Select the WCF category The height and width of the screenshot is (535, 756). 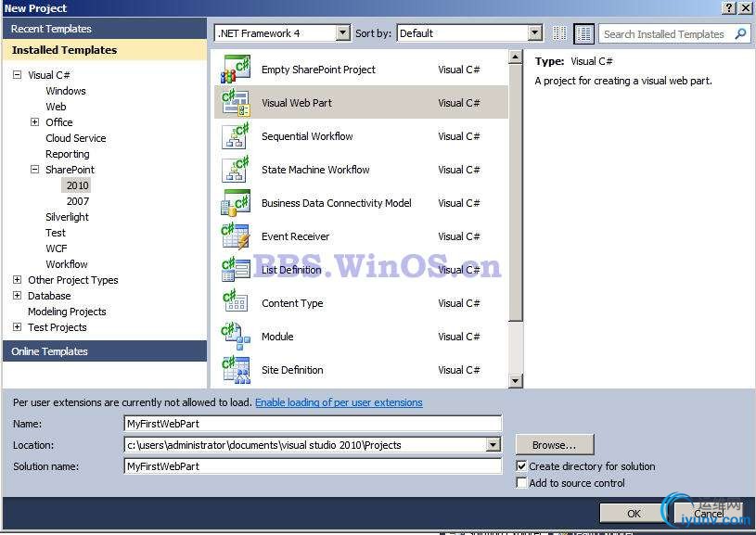tap(57, 248)
